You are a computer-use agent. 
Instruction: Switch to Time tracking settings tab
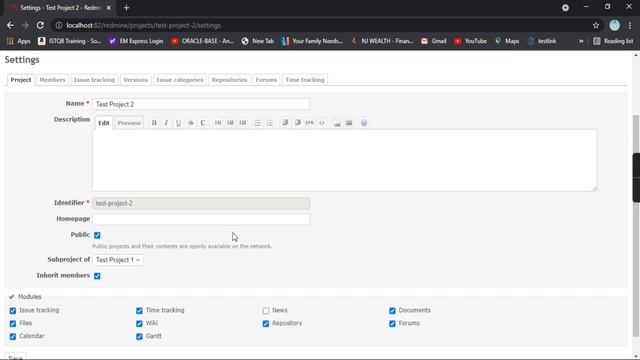[x=305, y=80]
